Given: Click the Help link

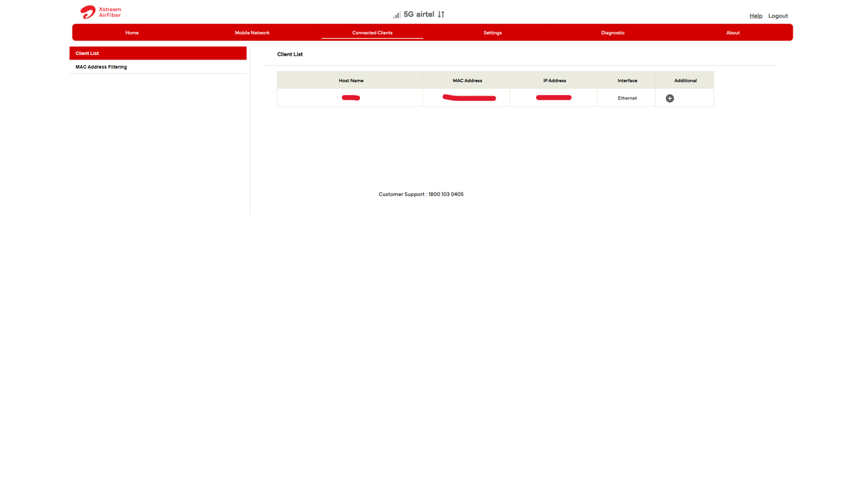Looking at the screenshot, I should coord(755,16).
